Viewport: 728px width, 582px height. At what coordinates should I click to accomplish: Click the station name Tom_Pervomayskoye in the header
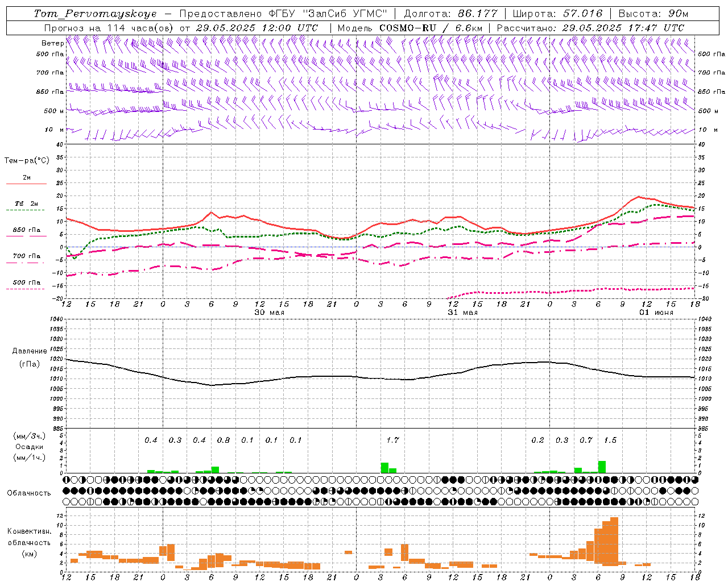click(x=94, y=14)
